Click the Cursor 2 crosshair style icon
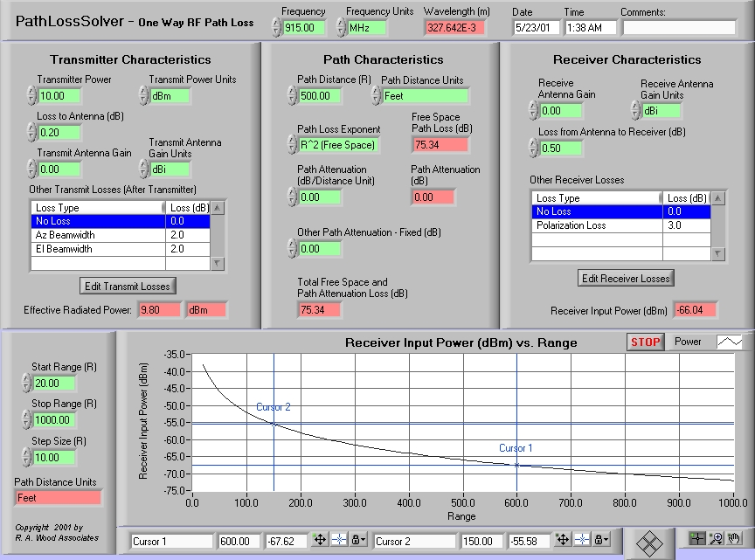Image resolution: width=755 pixels, height=560 pixels. (x=580, y=541)
